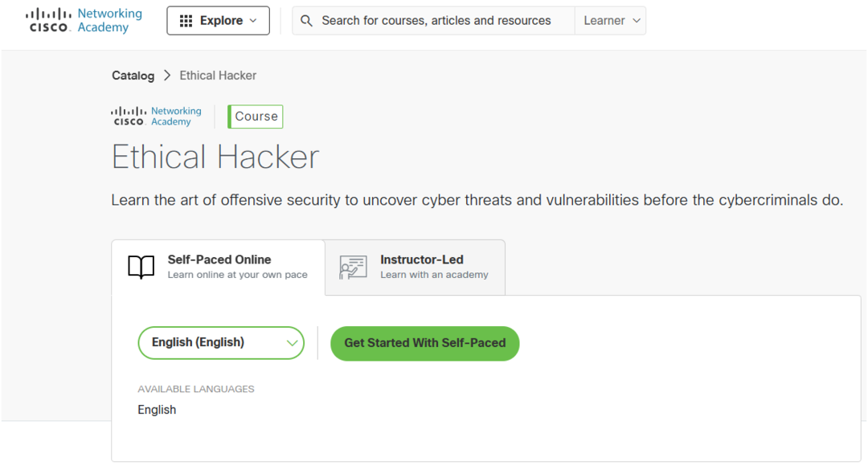Click English under Available Languages
This screenshot has height=466, width=868.
(157, 410)
